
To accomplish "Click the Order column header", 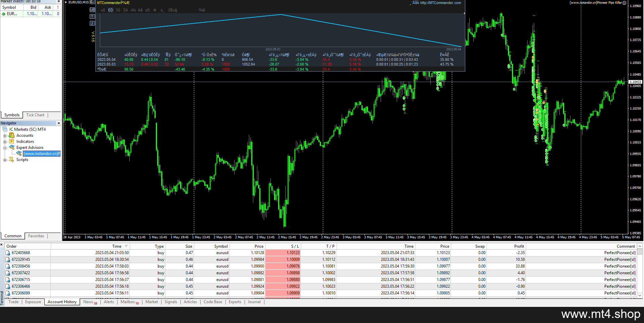I will 28,246.
